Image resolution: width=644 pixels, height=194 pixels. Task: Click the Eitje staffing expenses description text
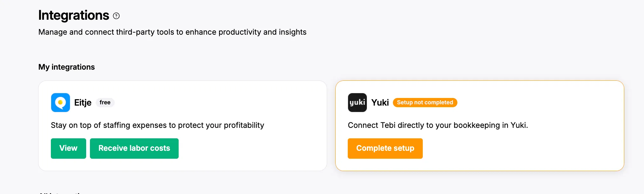(x=157, y=125)
